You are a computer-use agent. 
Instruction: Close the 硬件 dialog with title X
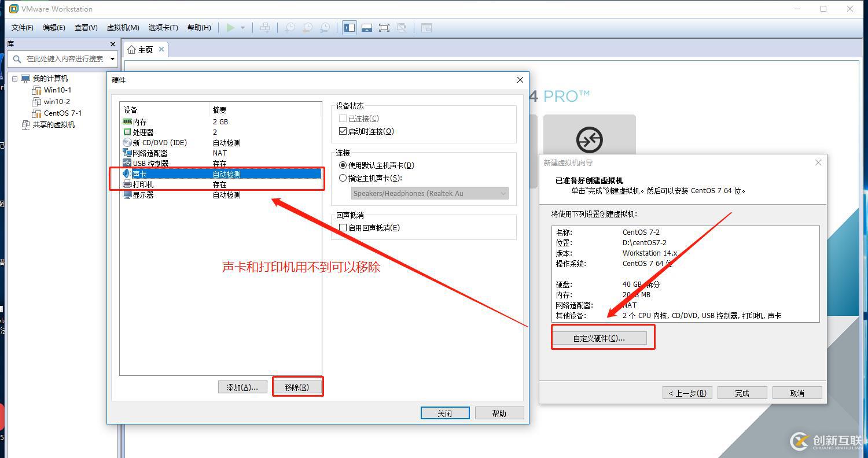tap(520, 80)
